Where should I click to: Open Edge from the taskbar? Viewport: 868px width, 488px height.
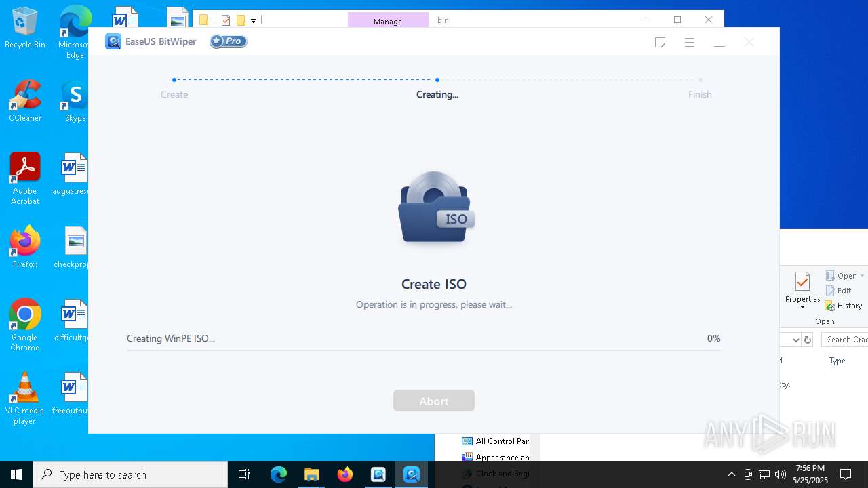tap(279, 474)
